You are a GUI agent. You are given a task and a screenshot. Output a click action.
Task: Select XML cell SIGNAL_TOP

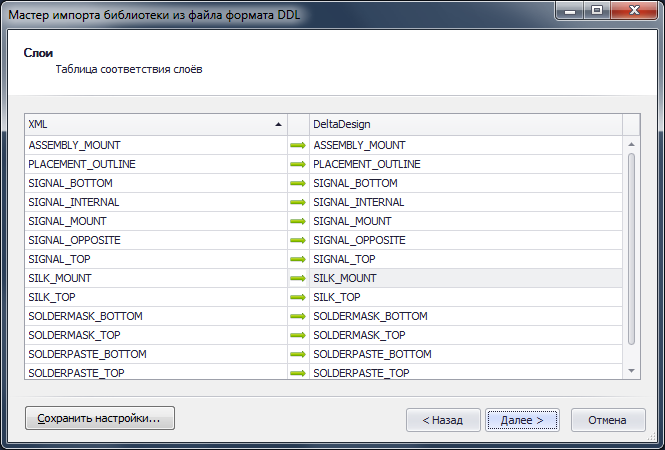156,259
